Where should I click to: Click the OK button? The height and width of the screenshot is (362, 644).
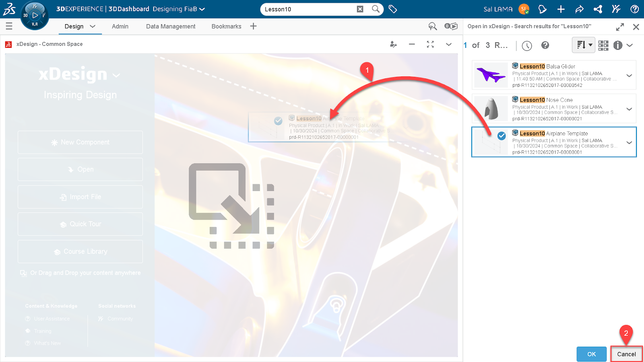pyautogui.click(x=591, y=354)
